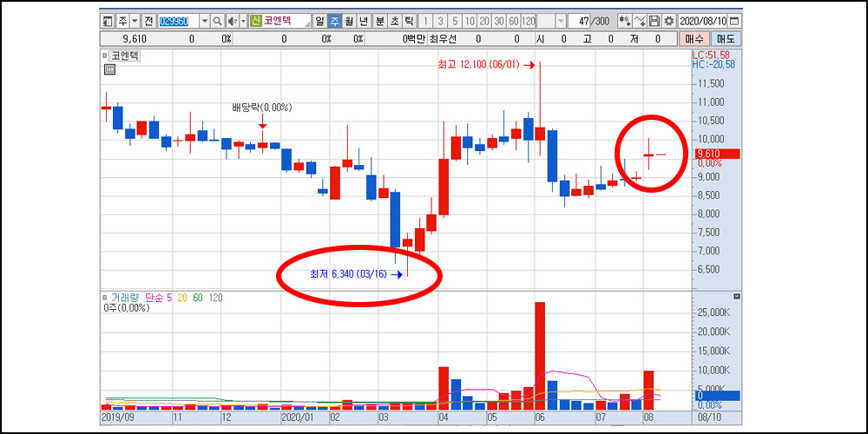Click the 최저 6,340 (03/16) label
Screen dimensions: 868x434
point(348,273)
